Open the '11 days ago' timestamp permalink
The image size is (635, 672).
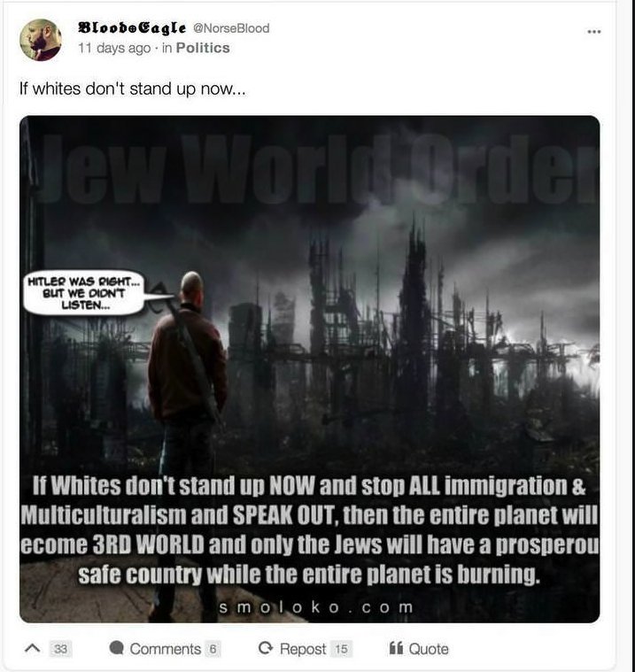pos(114,48)
